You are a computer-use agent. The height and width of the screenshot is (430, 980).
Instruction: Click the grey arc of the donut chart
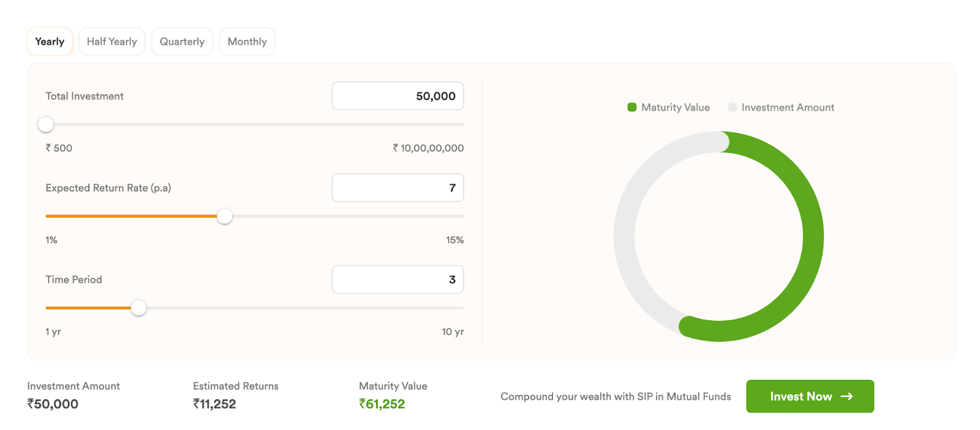coord(625,236)
